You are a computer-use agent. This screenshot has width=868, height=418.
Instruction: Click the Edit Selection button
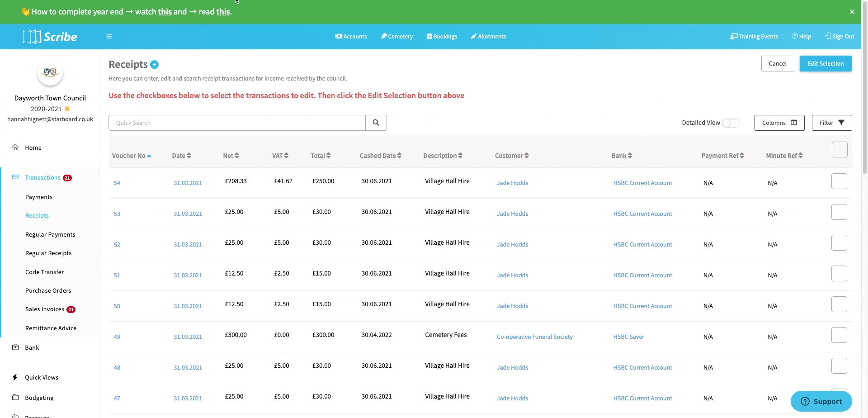point(826,63)
